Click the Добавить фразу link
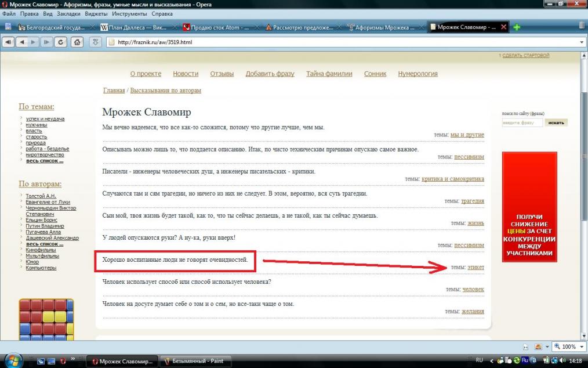The width and height of the screenshot is (588, 368). tap(270, 74)
